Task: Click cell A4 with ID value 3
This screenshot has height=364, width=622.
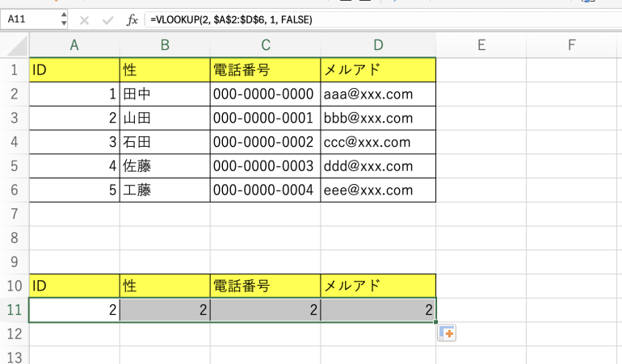Action: [x=74, y=142]
